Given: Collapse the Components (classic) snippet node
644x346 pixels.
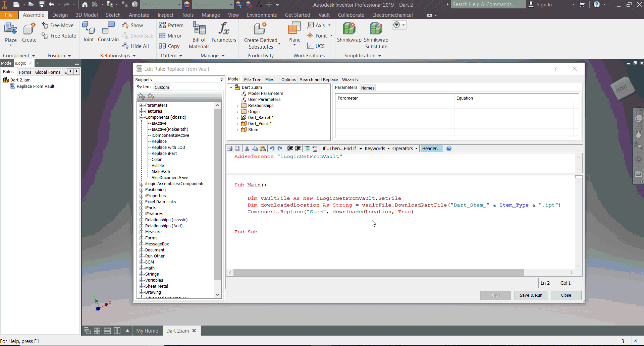Looking at the screenshot, I should [142, 117].
